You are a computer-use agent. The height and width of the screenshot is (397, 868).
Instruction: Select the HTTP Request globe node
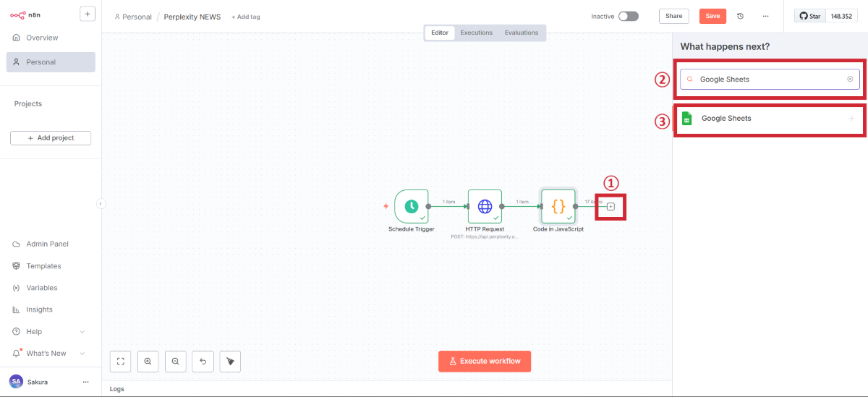click(485, 207)
